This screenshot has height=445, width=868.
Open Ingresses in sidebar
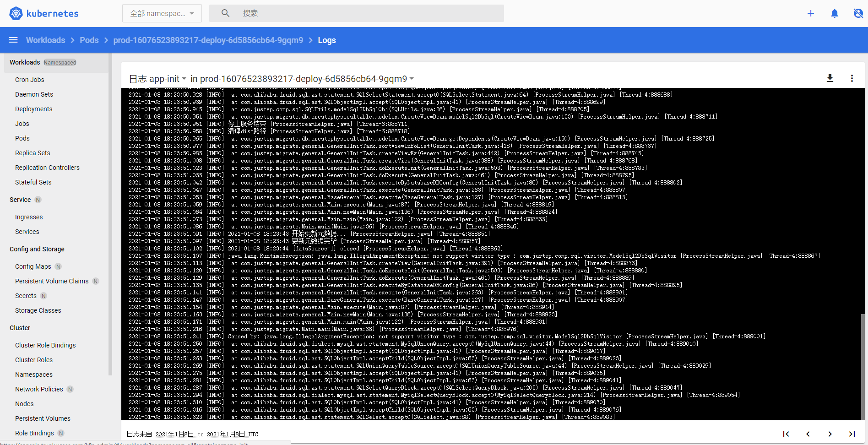point(29,217)
